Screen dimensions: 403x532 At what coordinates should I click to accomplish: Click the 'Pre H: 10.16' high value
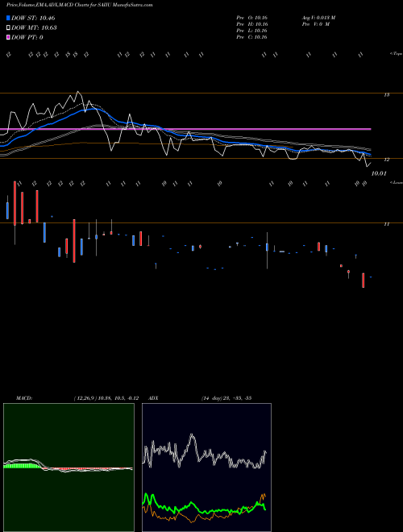252,24
